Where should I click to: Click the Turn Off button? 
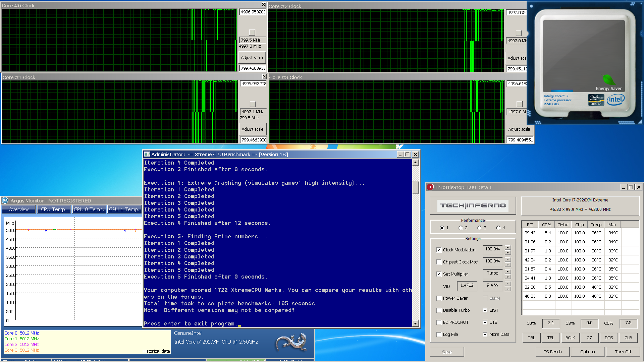click(623, 352)
